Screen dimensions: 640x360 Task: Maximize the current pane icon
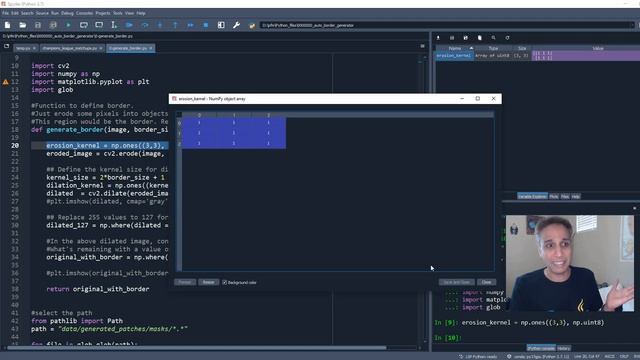221,25
